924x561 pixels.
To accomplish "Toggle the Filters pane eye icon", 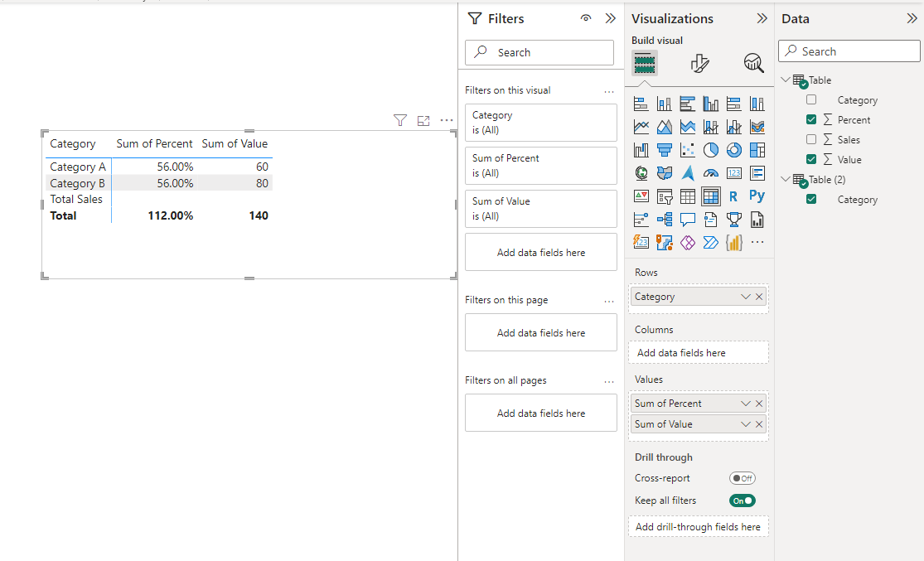I will tap(586, 18).
